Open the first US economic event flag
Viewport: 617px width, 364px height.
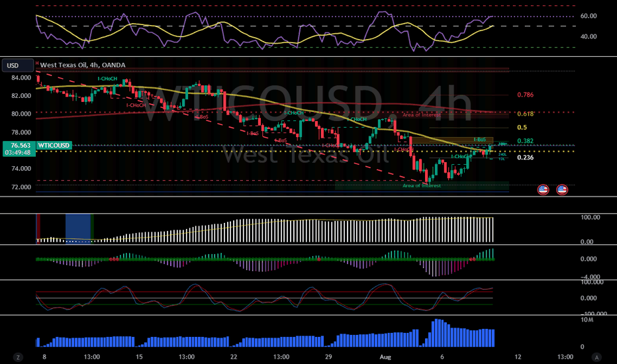[543, 190]
